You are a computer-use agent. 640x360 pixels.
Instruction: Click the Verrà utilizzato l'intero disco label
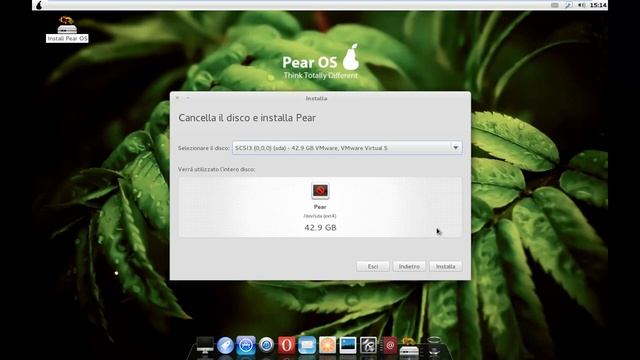pos(216,169)
